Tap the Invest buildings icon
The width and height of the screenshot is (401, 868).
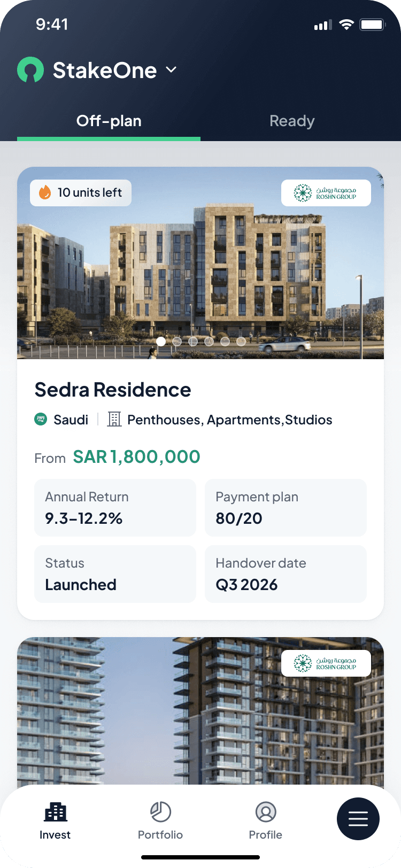(55, 812)
